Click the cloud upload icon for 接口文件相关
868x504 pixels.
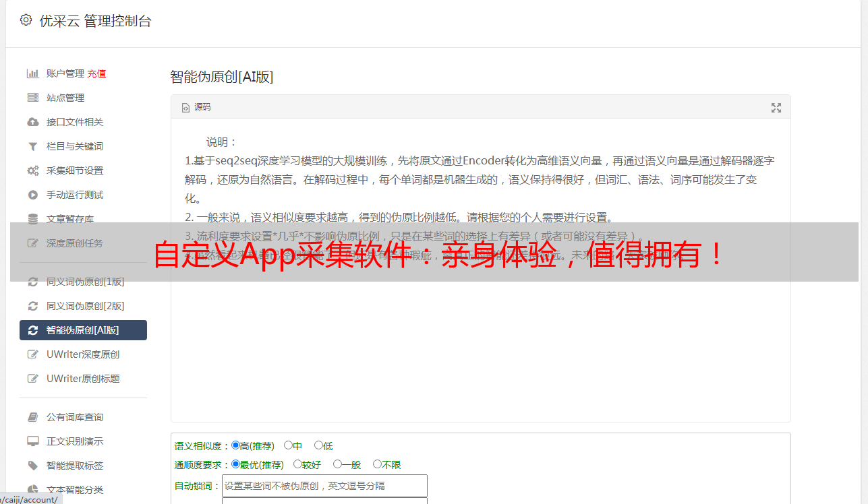pyautogui.click(x=32, y=122)
